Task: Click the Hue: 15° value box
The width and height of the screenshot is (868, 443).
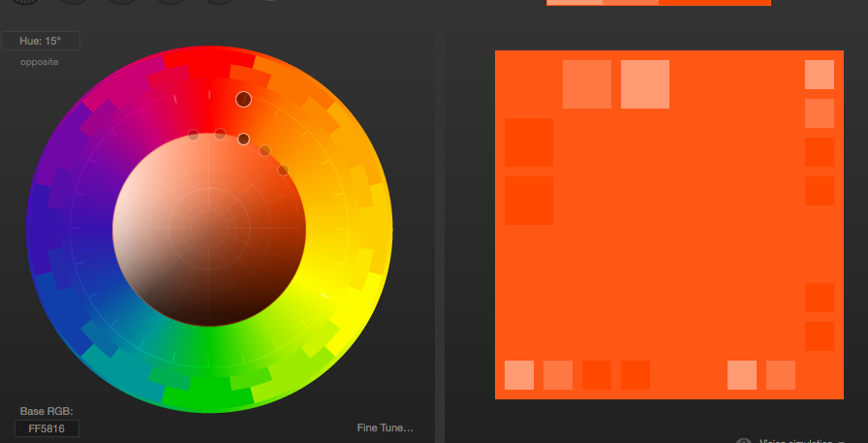Action: point(41,41)
